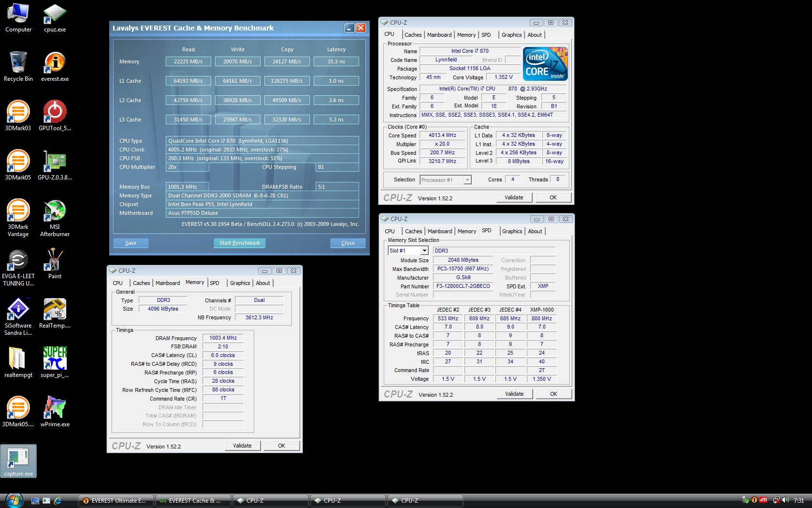Select Memory tab in SPD CPU-Z window

[x=467, y=231]
